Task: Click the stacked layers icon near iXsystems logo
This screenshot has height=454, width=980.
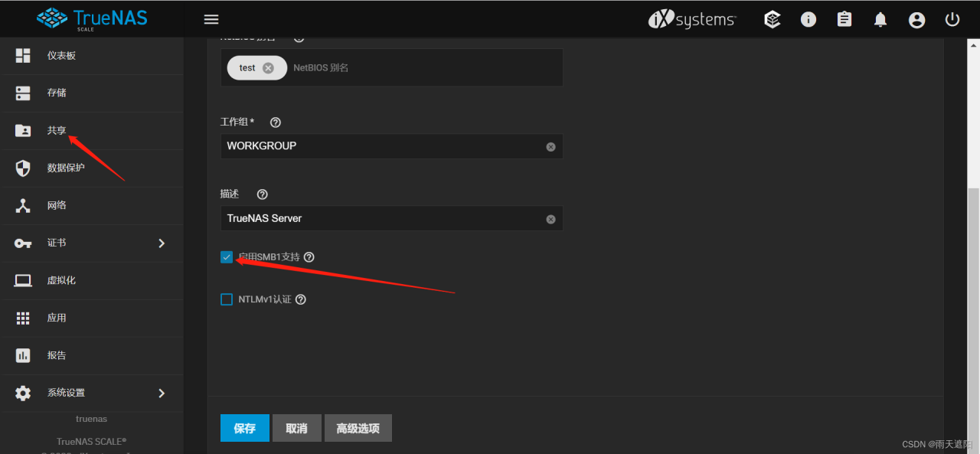Action: pos(772,19)
